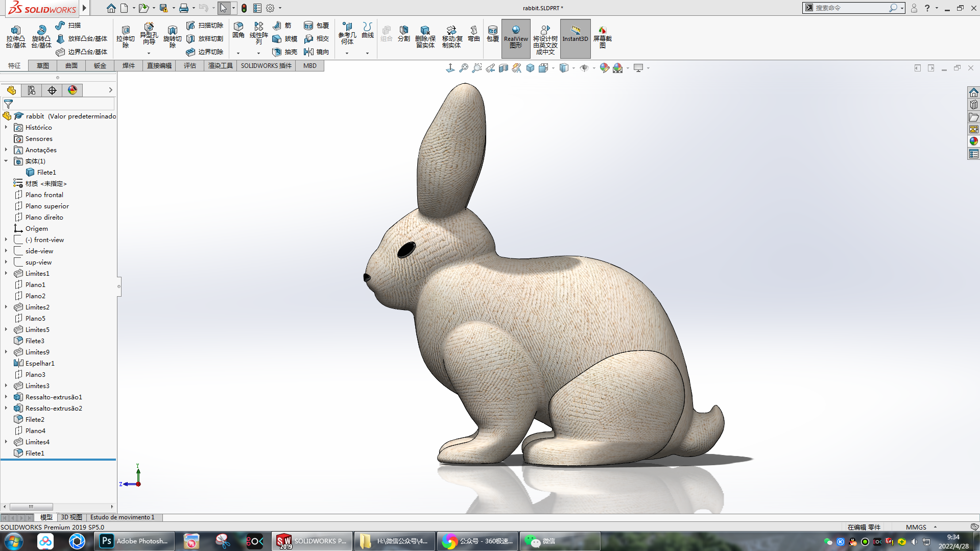
Task: Click the Section View icon in heads-up toolbar
Action: tap(504, 68)
